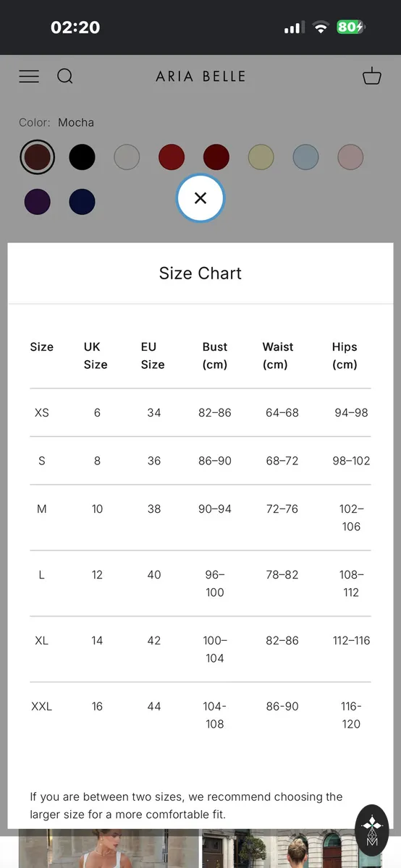Select the dark burgundy color swatch
Screen dimensions: 401x868
click(x=216, y=157)
